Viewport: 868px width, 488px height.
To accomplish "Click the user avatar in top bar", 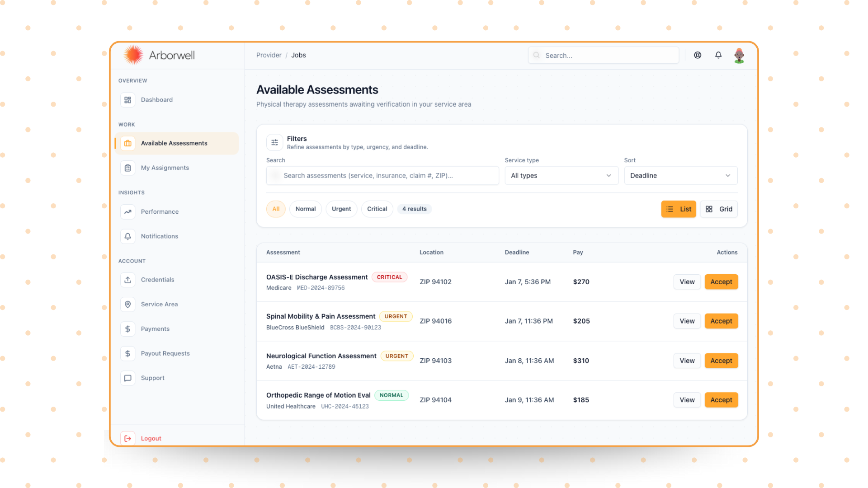I will click(x=739, y=56).
